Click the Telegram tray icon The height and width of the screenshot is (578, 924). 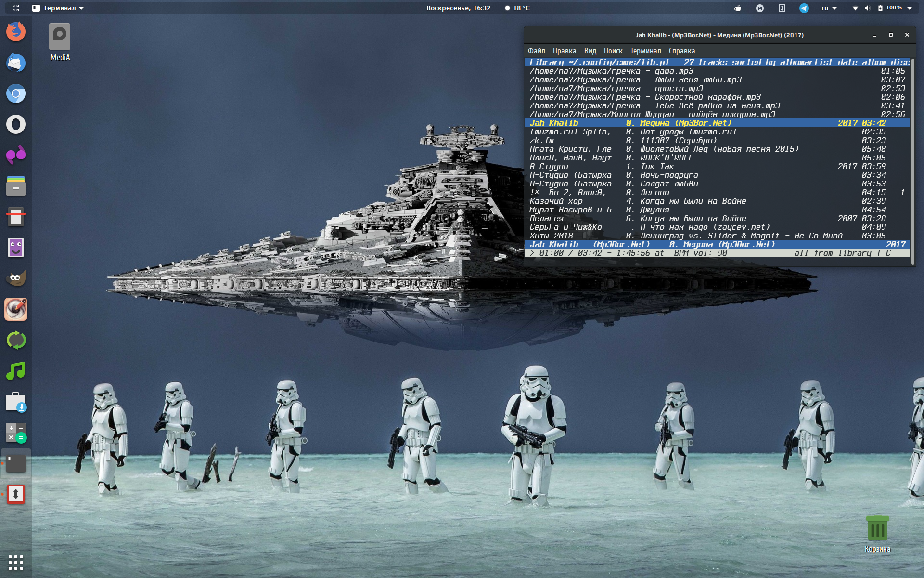(804, 8)
